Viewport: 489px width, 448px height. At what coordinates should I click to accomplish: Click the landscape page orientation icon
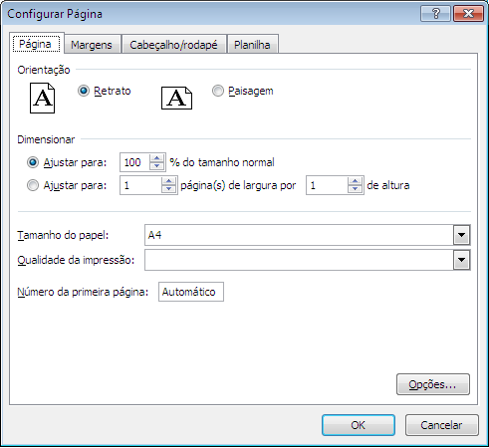point(176,99)
